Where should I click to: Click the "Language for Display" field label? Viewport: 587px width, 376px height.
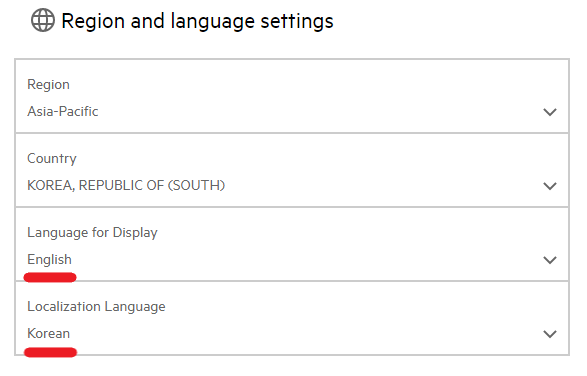pyautogui.click(x=92, y=233)
